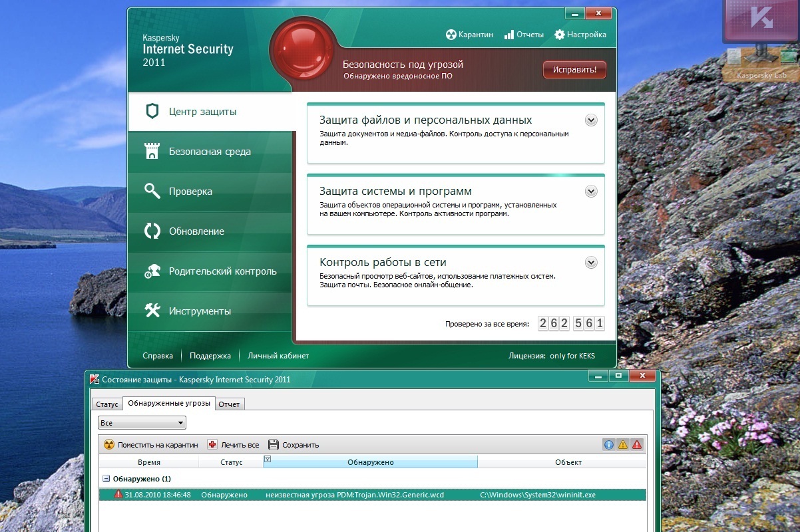
Task: Open Quarantine via the radiation icon
Action: (451, 35)
